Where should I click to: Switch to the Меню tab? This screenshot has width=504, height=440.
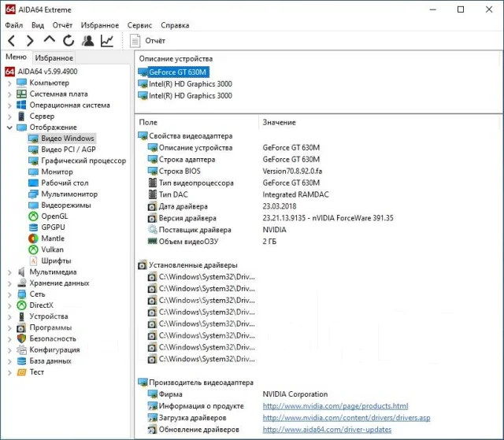point(16,57)
